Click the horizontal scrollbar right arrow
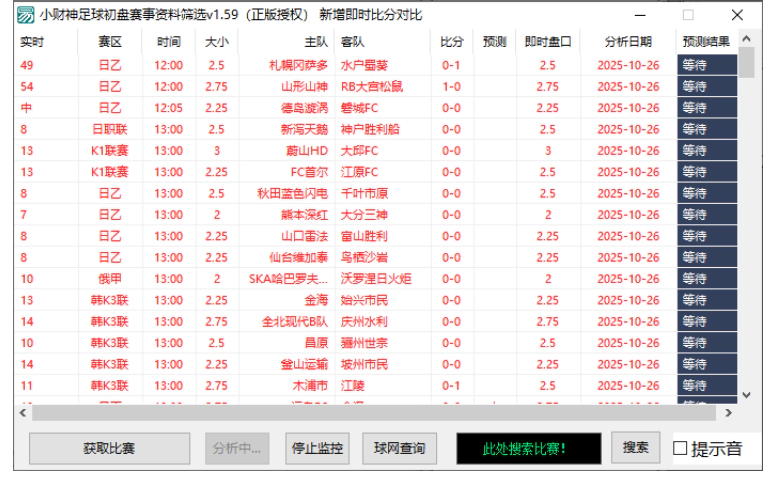 729,412
